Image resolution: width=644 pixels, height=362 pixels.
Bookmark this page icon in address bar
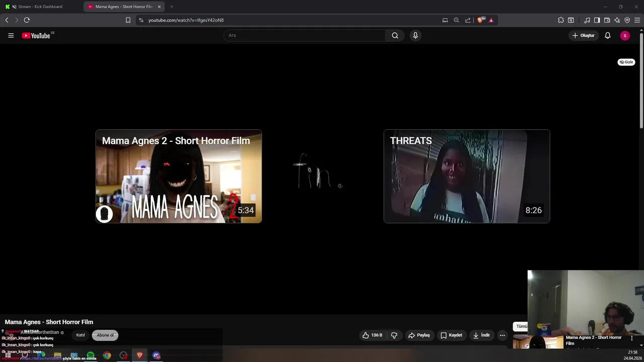point(128,20)
